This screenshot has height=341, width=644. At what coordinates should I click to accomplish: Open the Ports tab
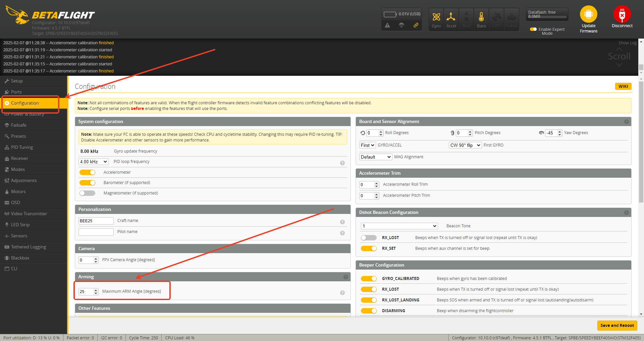point(34,92)
